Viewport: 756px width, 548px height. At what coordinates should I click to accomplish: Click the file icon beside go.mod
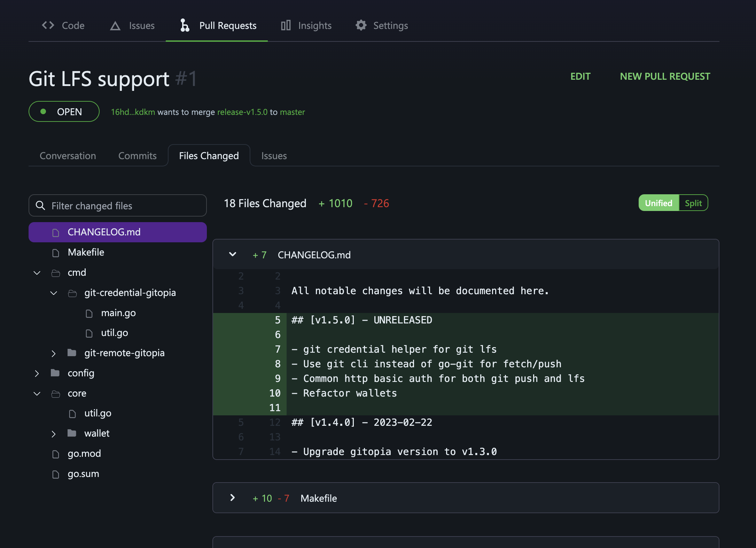[56, 454]
